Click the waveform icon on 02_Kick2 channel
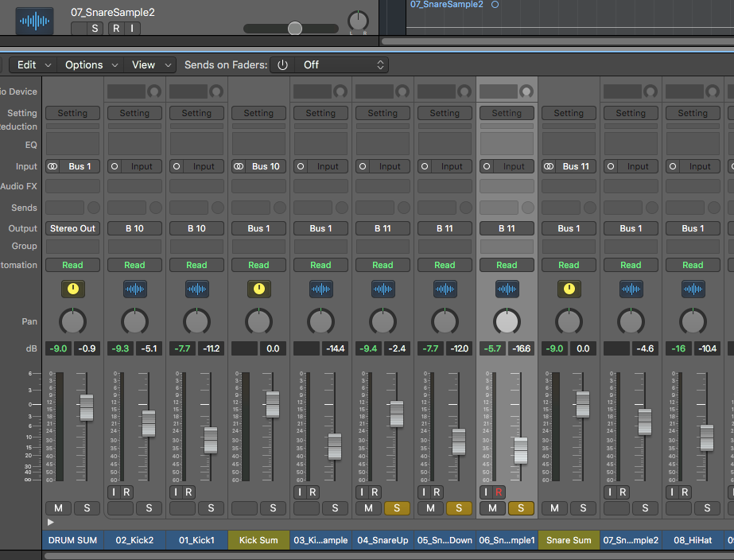The height and width of the screenshot is (560, 734). click(134, 289)
